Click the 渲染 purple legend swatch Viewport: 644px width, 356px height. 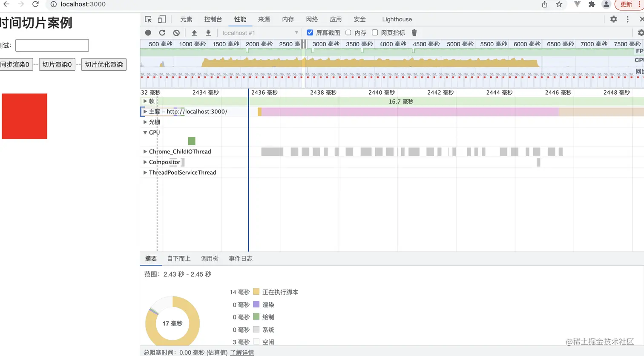(x=256, y=304)
